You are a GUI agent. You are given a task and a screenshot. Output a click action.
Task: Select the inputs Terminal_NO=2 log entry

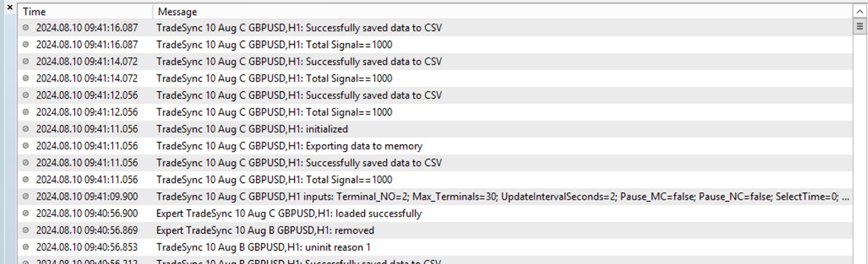(x=435, y=197)
